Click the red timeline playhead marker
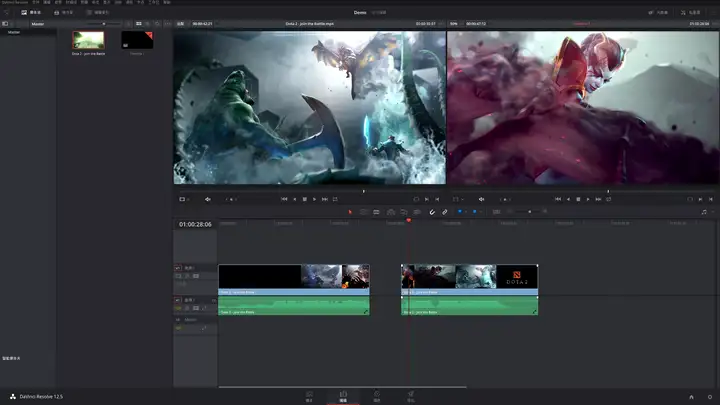 (409, 221)
